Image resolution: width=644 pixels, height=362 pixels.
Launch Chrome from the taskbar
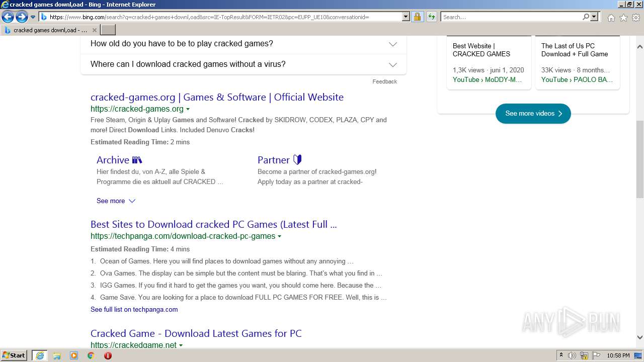(91, 355)
